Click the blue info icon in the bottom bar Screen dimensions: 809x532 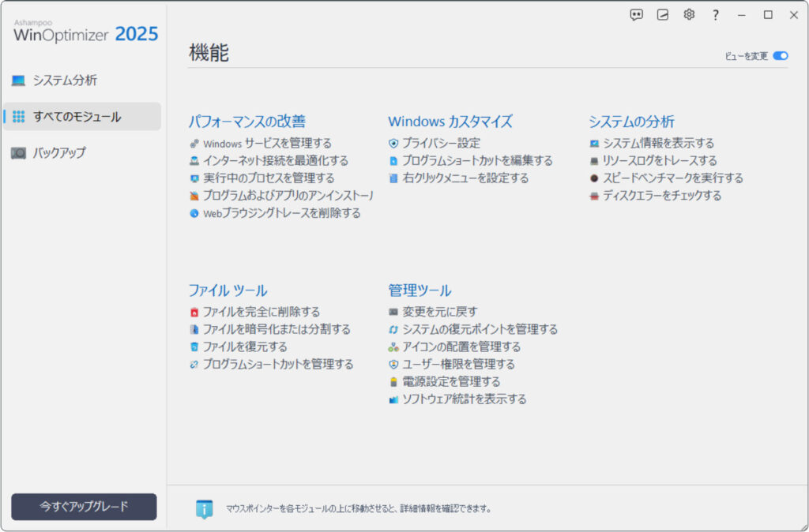(205, 509)
